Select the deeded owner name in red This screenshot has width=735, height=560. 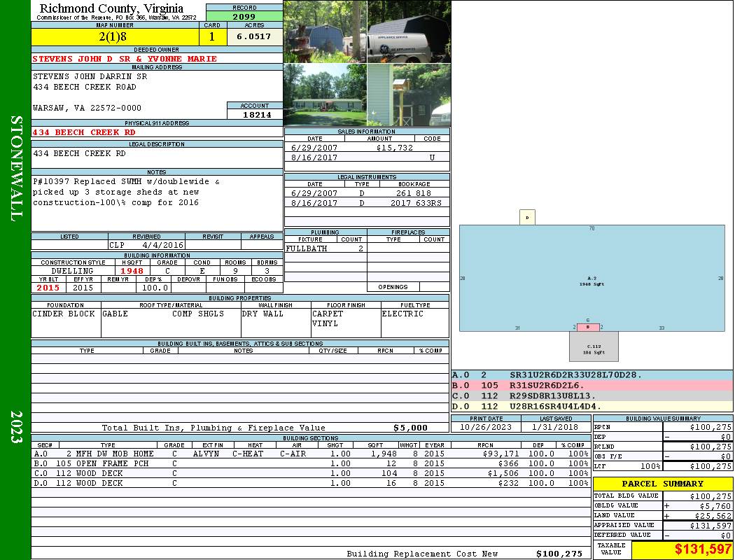tap(125, 59)
